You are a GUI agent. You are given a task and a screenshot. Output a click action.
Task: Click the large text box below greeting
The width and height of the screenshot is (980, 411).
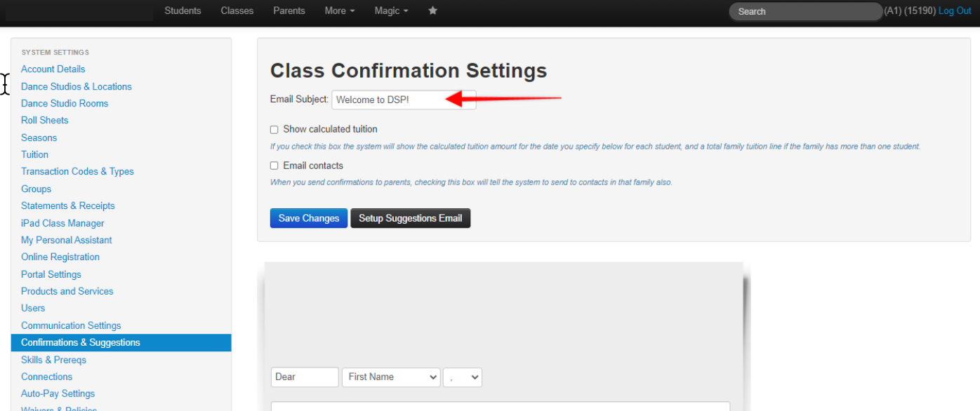tap(501, 406)
